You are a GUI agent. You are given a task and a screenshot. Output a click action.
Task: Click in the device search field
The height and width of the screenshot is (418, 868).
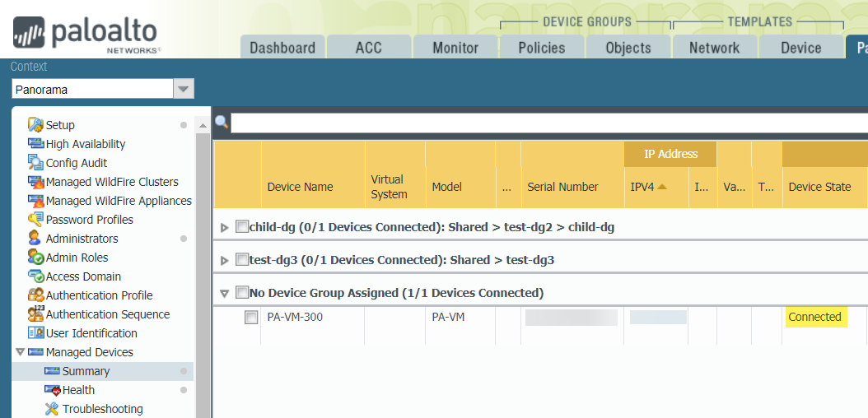(x=548, y=123)
